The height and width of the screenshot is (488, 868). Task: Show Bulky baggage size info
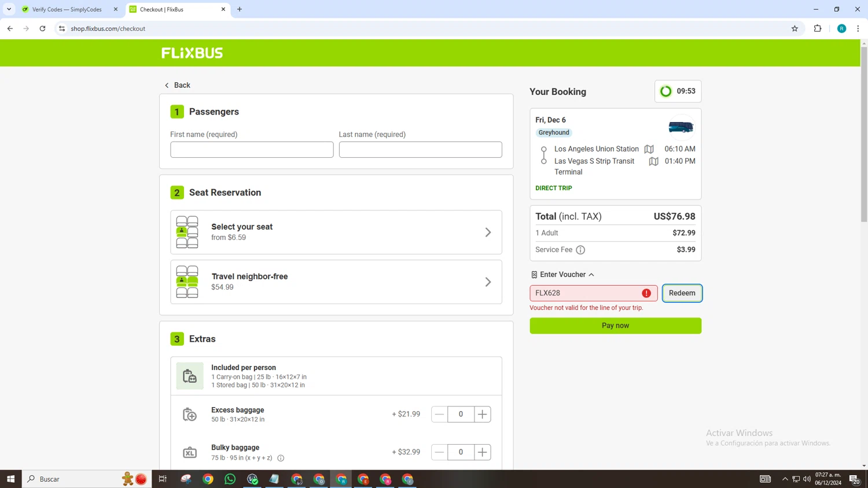[x=281, y=458]
